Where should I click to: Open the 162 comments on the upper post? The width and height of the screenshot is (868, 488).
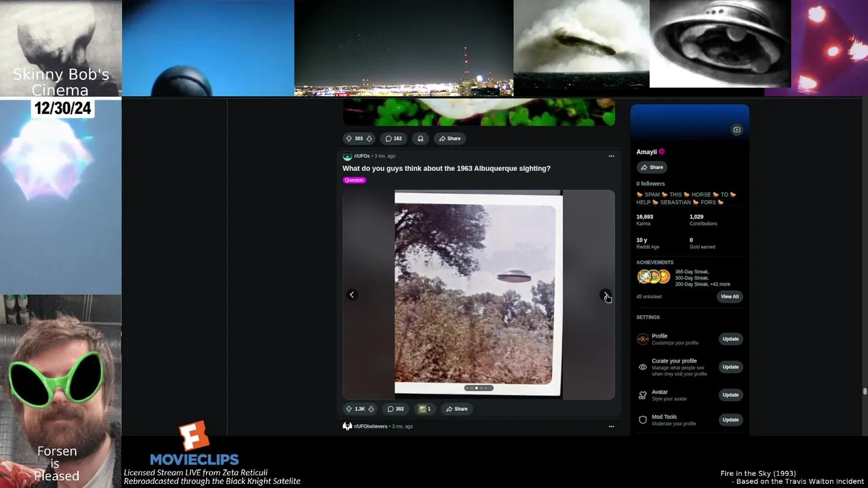coord(393,138)
